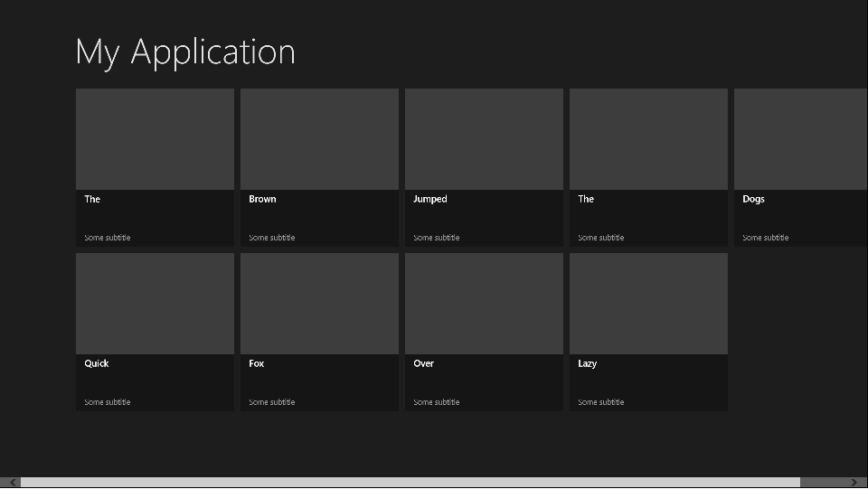The image size is (868, 489).
Task: Open the Fox tile
Action: pyautogui.click(x=319, y=332)
